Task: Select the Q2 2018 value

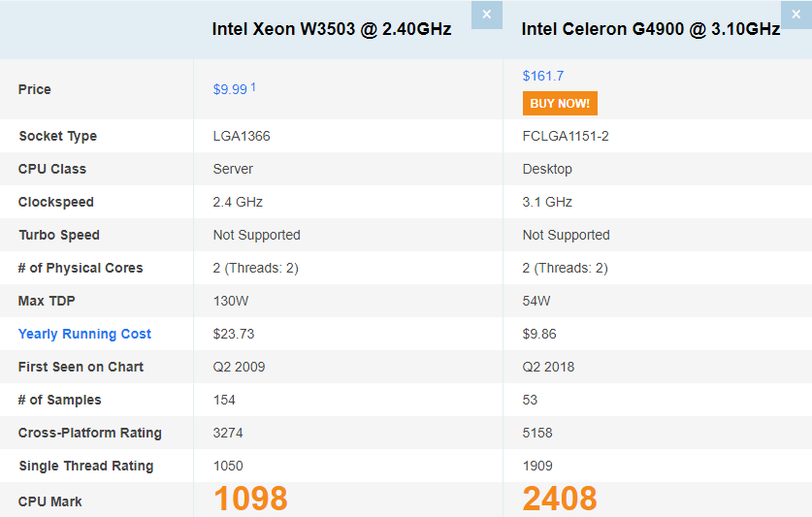Action: pos(548,368)
